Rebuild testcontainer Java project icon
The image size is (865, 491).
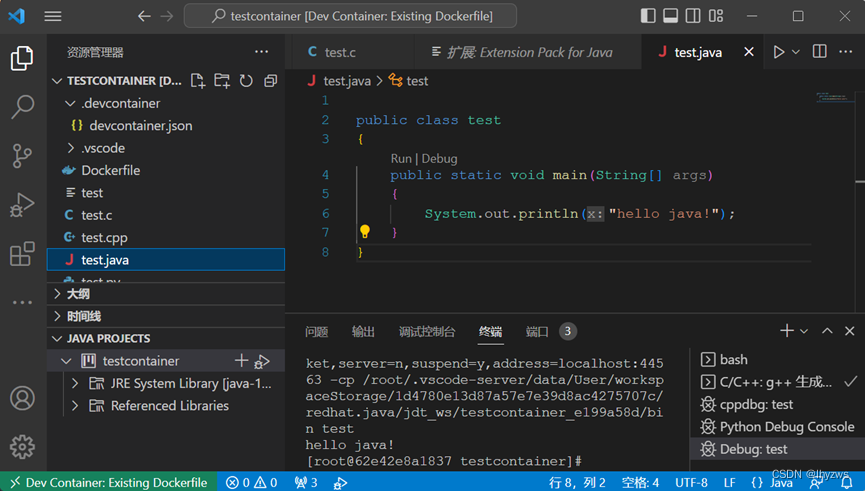point(262,361)
